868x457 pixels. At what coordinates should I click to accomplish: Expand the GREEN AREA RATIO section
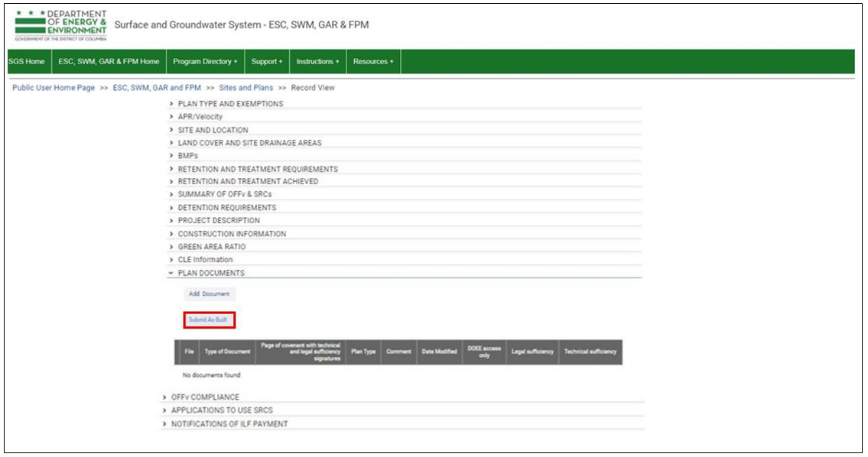pos(212,247)
